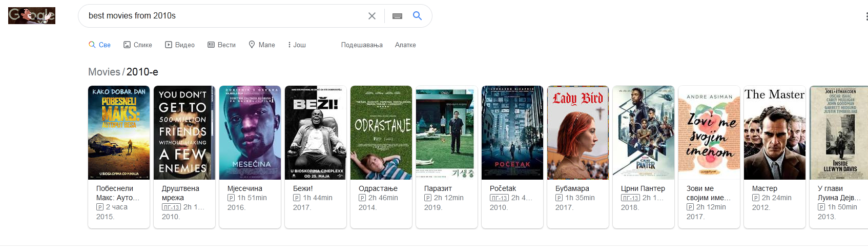868x251 pixels.
Task: Click the '1h 51min' runtime under Мјесечина
Action: 252,198
